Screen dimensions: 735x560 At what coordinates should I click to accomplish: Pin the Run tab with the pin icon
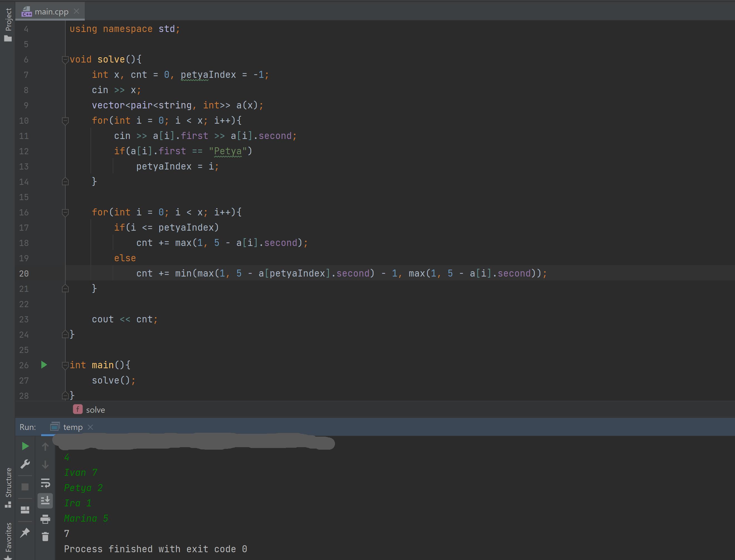(x=25, y=533)
